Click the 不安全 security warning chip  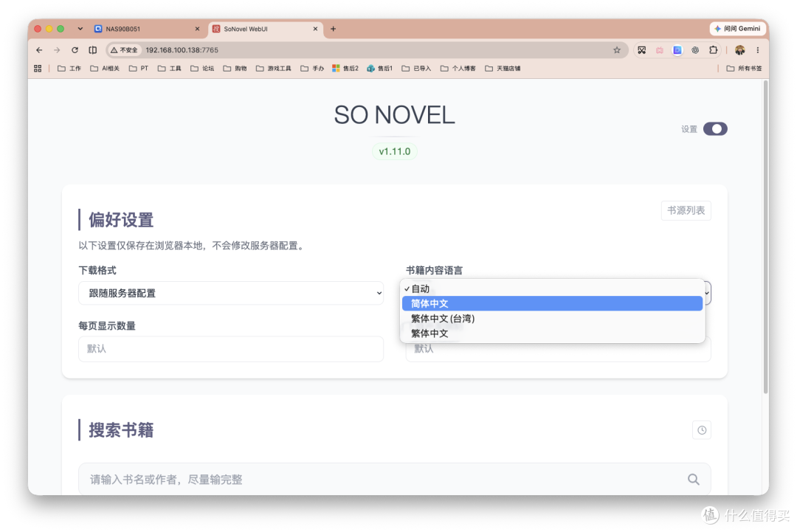click(124, 49)
